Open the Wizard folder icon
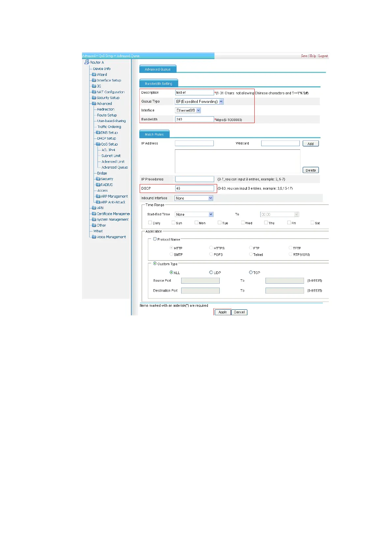 [x=94, y=75]
